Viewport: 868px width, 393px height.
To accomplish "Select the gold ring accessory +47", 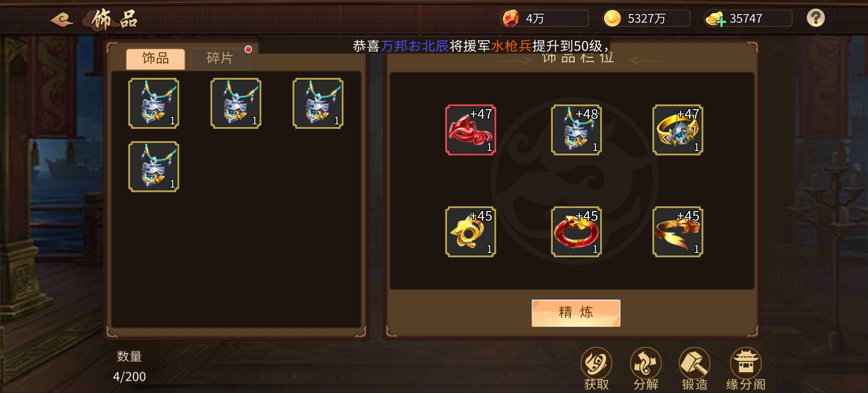I will (678, 130).
